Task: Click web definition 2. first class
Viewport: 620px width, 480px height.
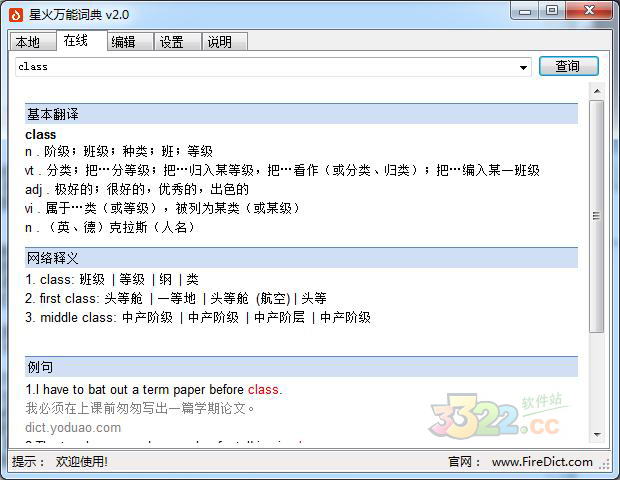Action: (x=176, y=299)
